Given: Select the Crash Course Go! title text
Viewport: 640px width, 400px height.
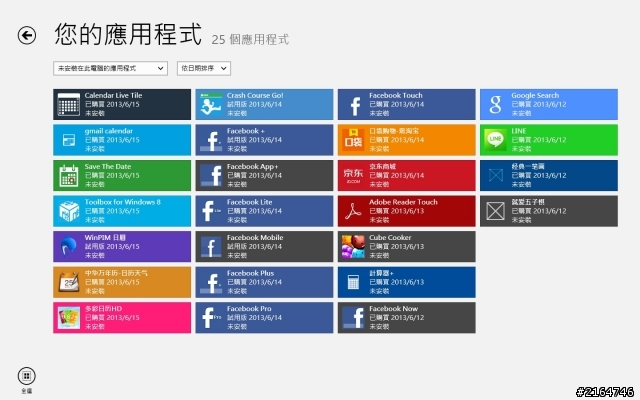Looking at the screenshot, I should pyautogui.click(x=255, y=96).
